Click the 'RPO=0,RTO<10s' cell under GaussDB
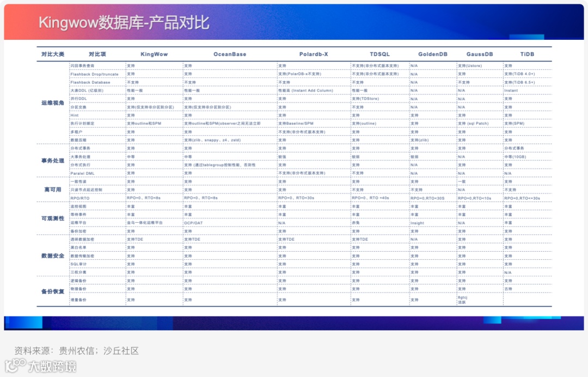This screenshot has height=377, width=588. (474, 198)
